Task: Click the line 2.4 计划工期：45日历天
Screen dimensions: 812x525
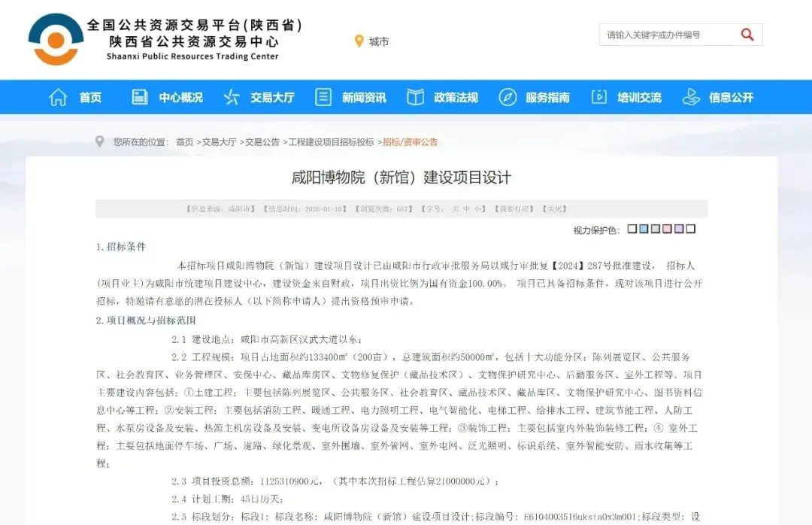Action: (227, 499)
